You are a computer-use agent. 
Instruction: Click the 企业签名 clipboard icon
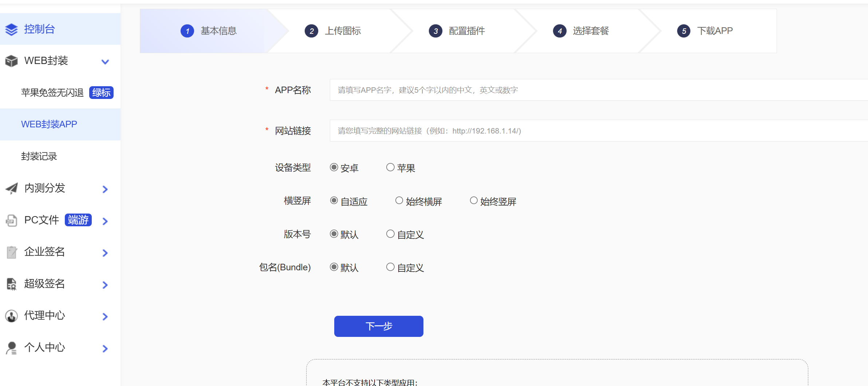(12, 252)
